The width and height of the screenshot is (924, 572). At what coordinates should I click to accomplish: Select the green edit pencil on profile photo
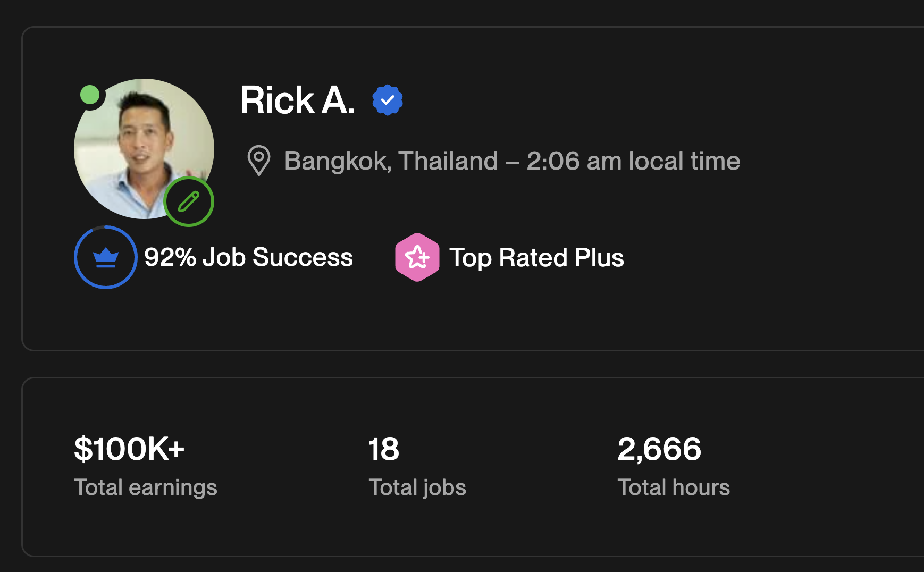189,201
